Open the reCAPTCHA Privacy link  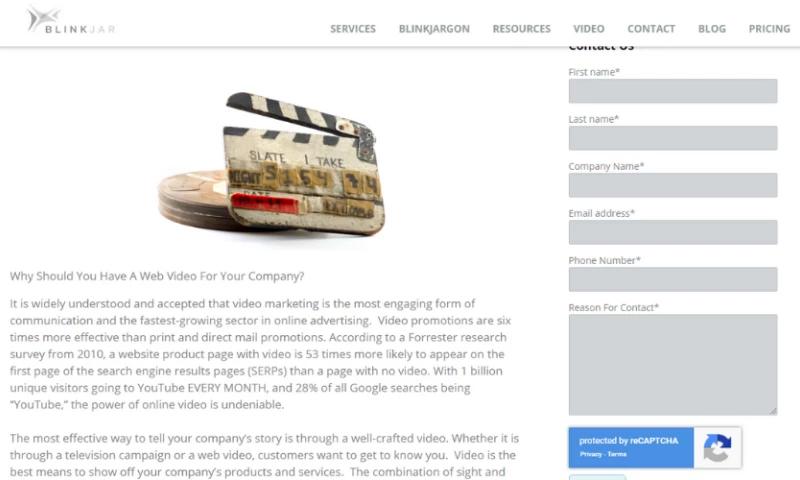click(x=590, y=454)
